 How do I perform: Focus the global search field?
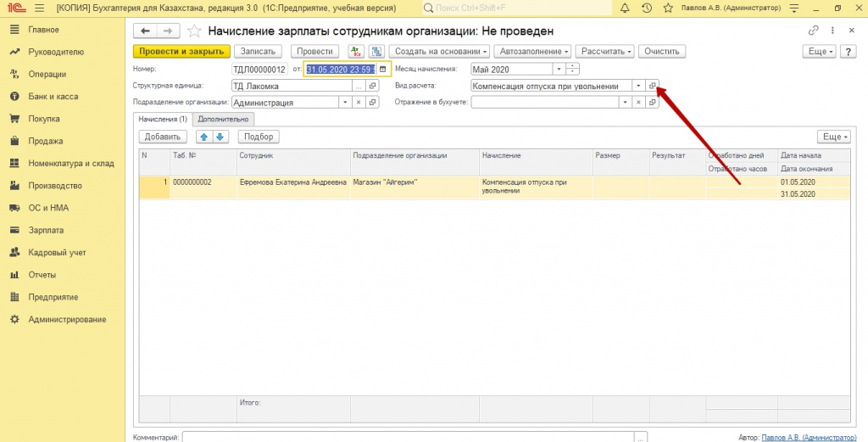click(x=517, y=8)
